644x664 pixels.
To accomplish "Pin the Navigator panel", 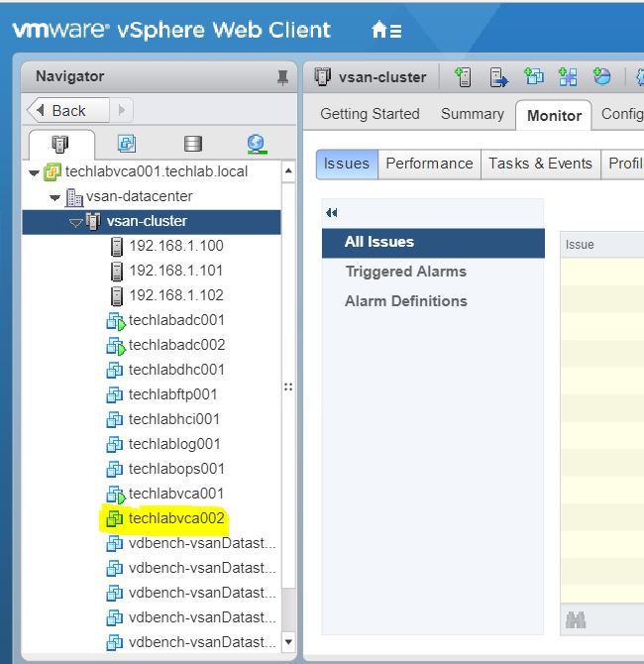I will tap(282, 77).
